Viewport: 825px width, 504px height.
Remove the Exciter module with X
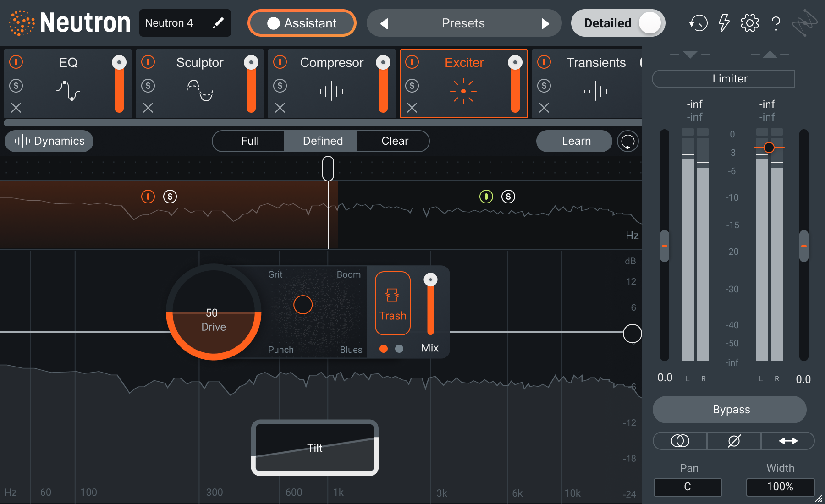[412, 108]
